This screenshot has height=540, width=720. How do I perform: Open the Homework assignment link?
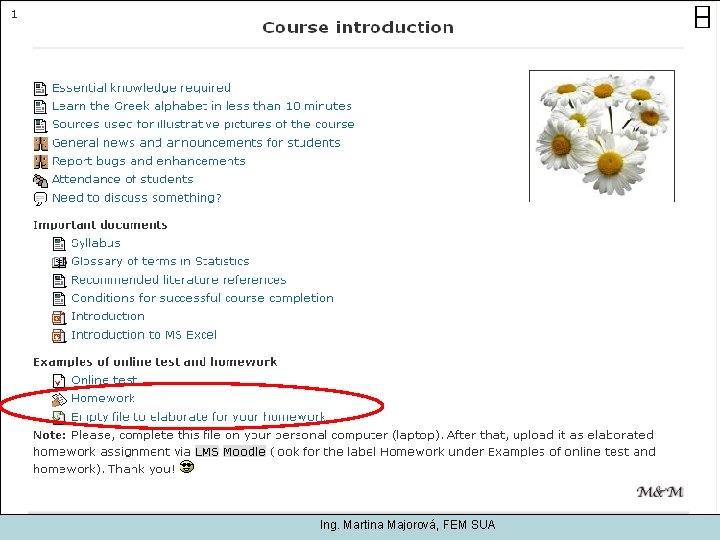point(103,398)
